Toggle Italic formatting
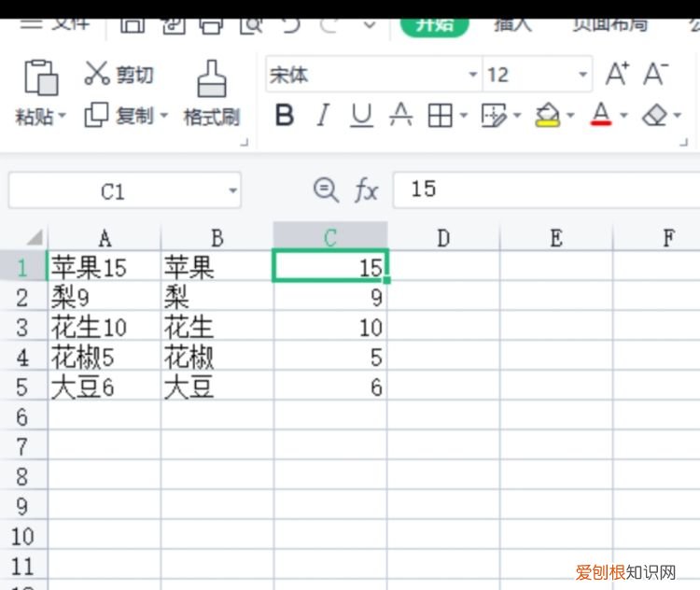Viewport: 700px width, 590px height. point(323,116)
